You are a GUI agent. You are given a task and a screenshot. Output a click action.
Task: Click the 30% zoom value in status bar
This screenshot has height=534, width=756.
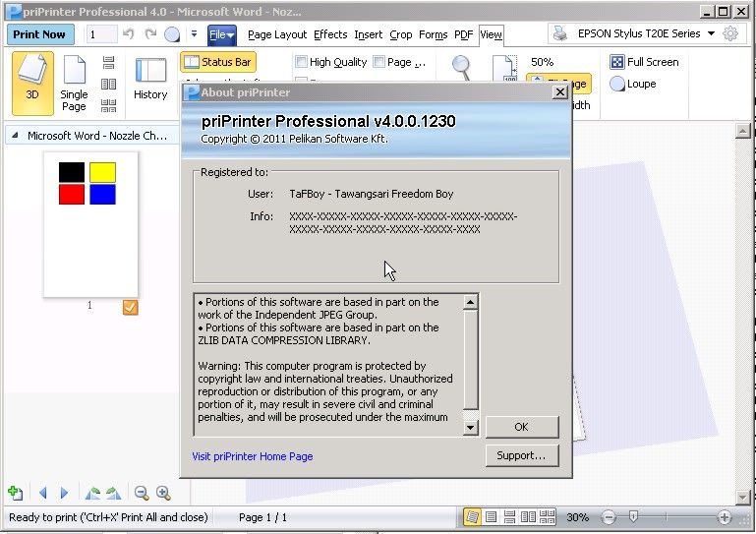coord(578,517)
